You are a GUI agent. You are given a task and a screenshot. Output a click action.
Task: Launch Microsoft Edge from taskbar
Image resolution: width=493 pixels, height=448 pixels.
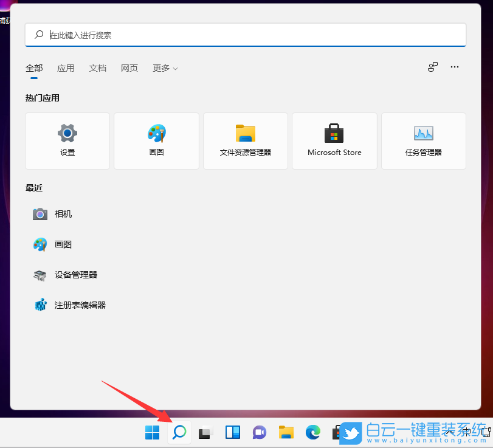pos(312,432)
